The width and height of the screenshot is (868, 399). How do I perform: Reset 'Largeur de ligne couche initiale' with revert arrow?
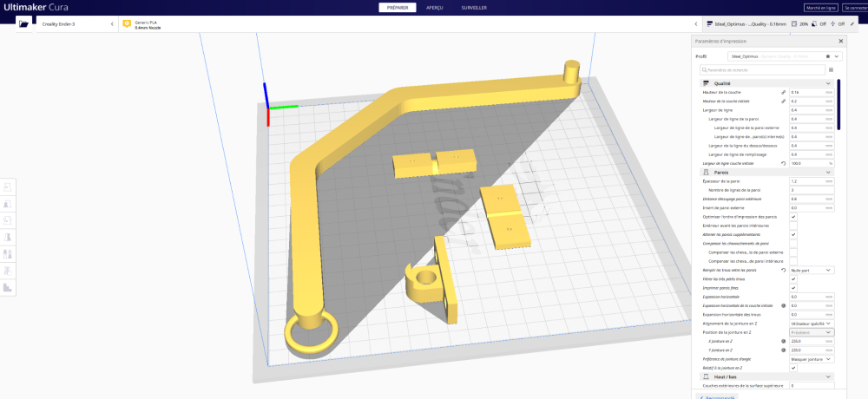pos(783,164)
